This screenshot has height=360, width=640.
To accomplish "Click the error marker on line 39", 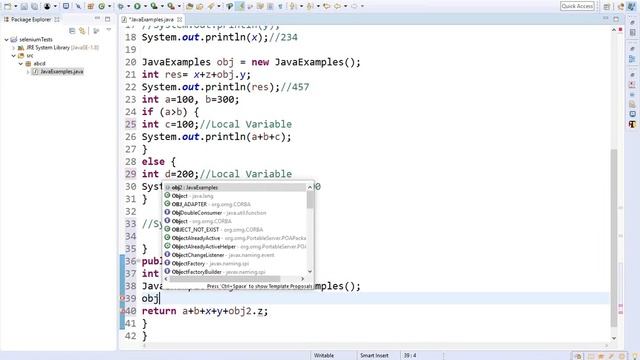I will (x=122, y=298).
